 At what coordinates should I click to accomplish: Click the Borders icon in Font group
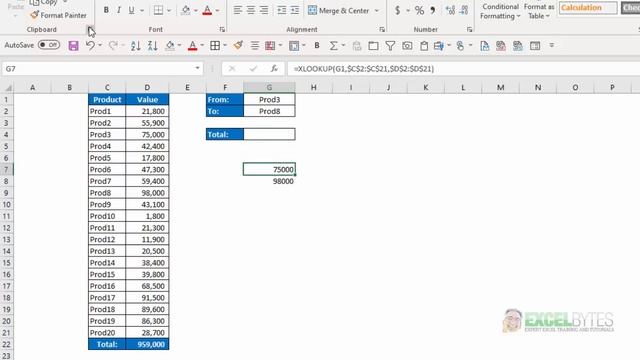[158, 10]
